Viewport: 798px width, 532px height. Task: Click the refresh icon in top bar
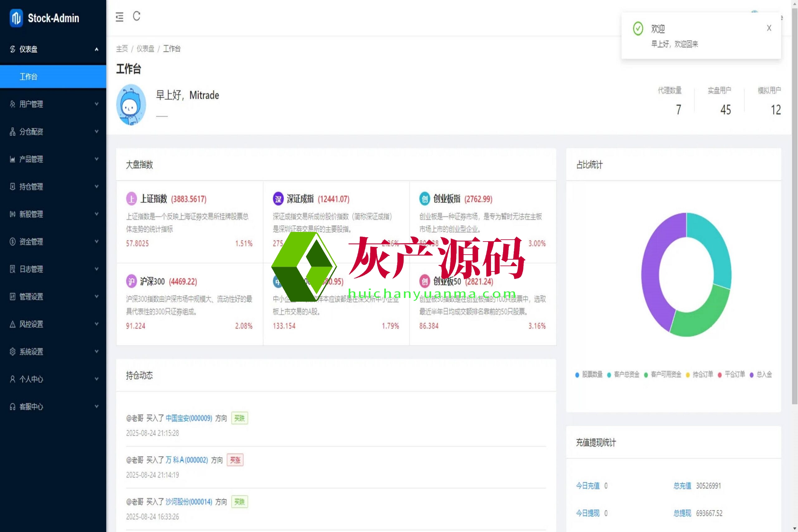pos(137,16)
